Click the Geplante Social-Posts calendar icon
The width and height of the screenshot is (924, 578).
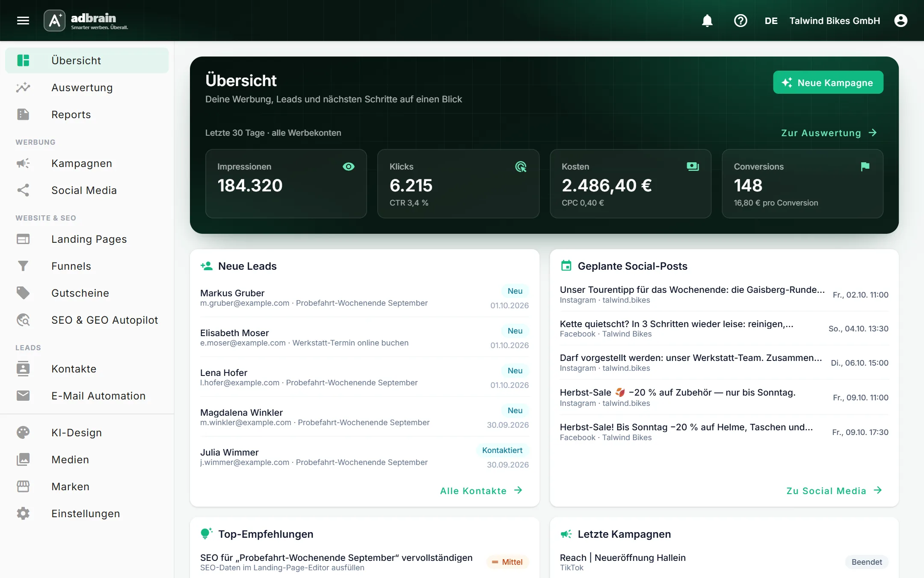[x=566, y=266]
